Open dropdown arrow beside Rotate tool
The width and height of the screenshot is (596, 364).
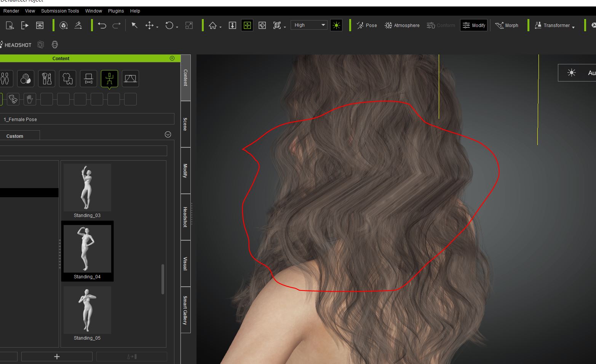177,27
